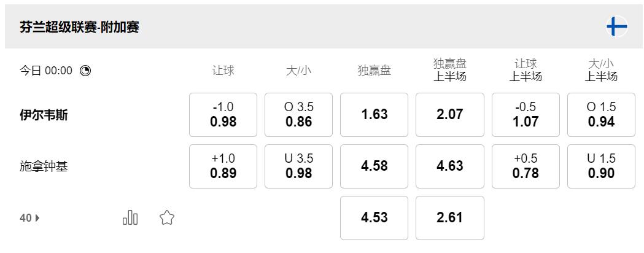644x253 pixels.
Task: Open the 芬兰超级联赛-附加赛 league header
Action: [x=79, y=27]
